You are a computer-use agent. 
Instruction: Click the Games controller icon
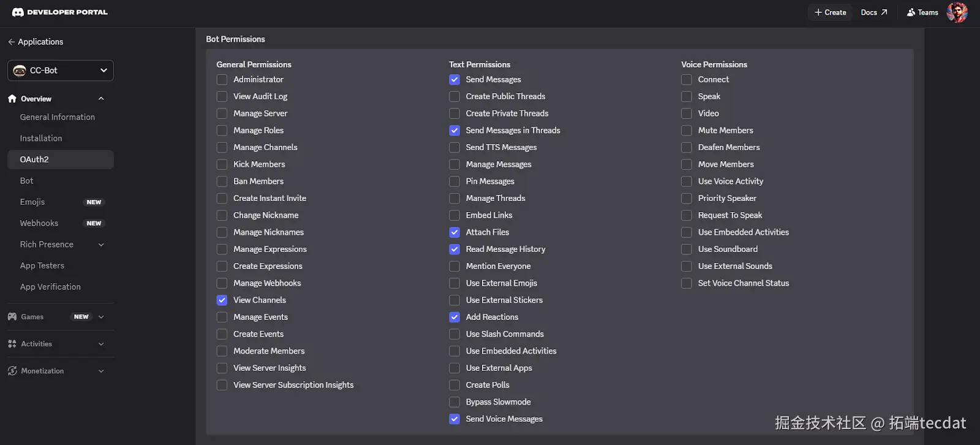coord(12,317)
